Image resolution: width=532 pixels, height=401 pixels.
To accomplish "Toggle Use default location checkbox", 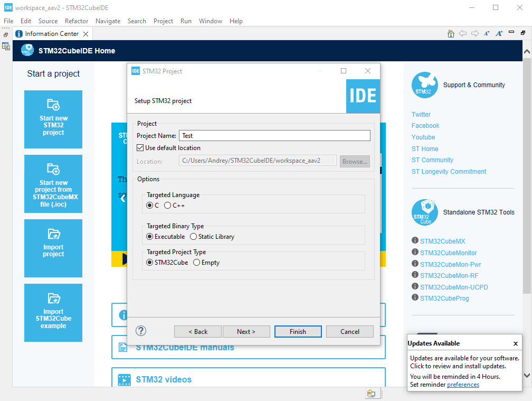I will click(140, 148).
